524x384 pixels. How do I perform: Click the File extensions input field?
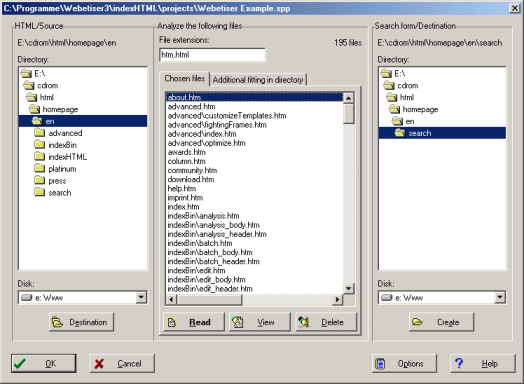point(213,55)
